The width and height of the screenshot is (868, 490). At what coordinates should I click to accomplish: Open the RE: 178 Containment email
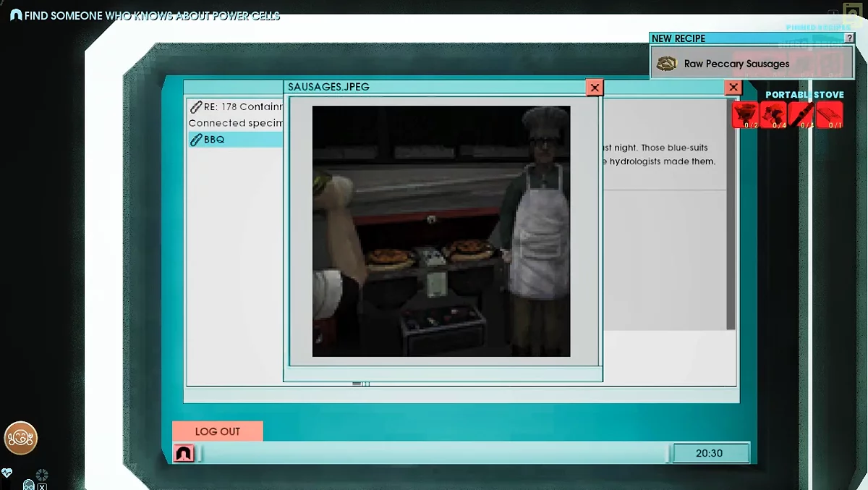tap(235, 106)
